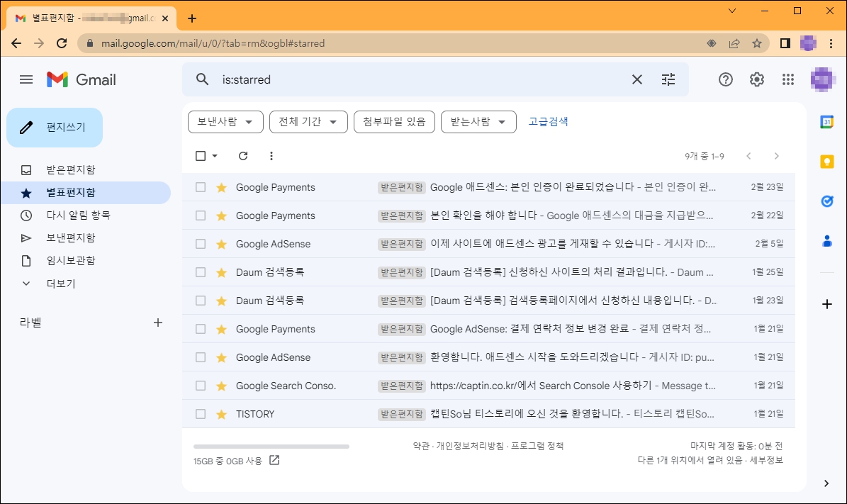The height and width of the screenshot is (504, 847).
Task: Click the search magnifier icon
Action: pos(203,79)
